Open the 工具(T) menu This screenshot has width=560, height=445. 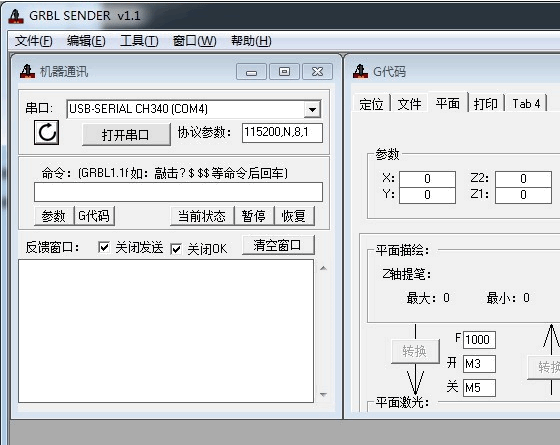[x=139, y=41]
